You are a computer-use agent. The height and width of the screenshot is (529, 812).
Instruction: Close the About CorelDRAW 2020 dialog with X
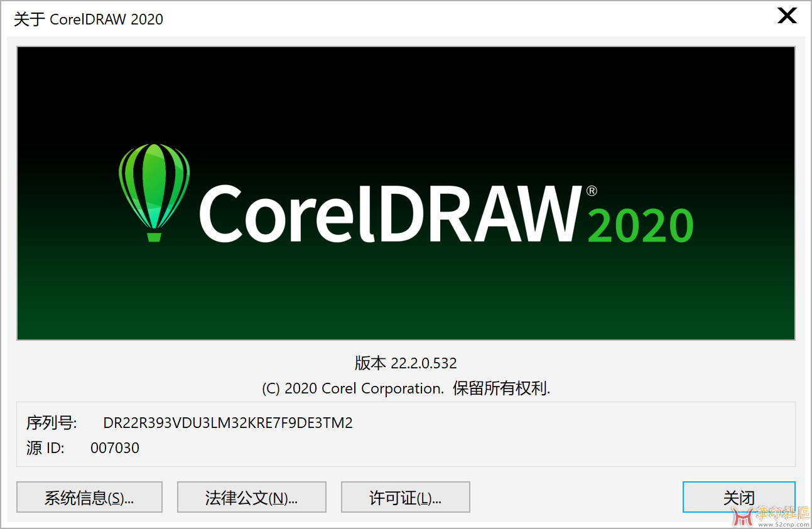coord(787,16)
